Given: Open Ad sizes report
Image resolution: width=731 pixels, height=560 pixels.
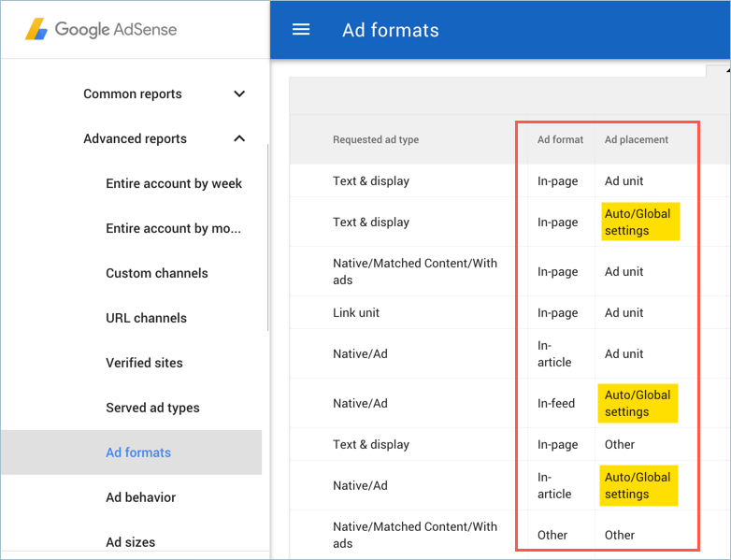Looking at the screenshot, I should [130, 542].
